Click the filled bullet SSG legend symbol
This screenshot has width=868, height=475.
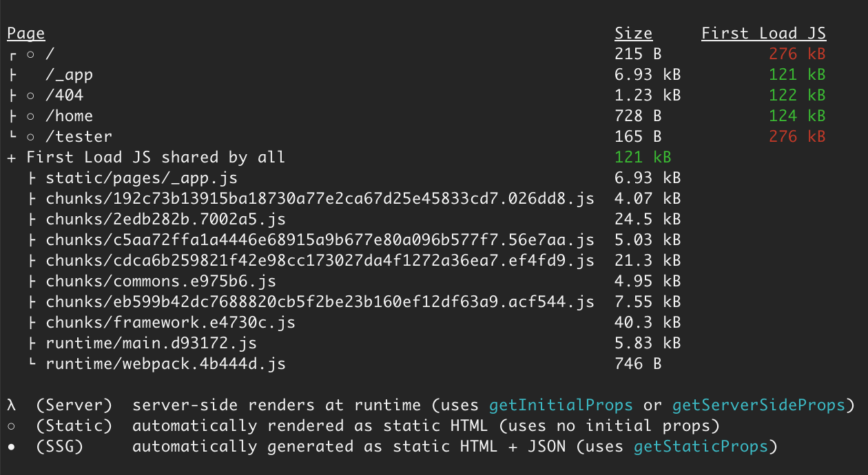point(12,447)
